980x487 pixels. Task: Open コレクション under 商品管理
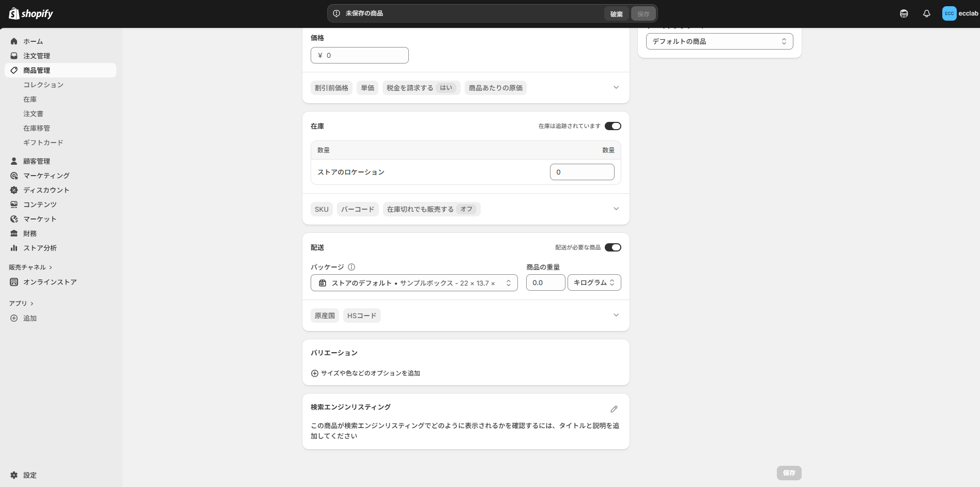click(x=43, y=85)
